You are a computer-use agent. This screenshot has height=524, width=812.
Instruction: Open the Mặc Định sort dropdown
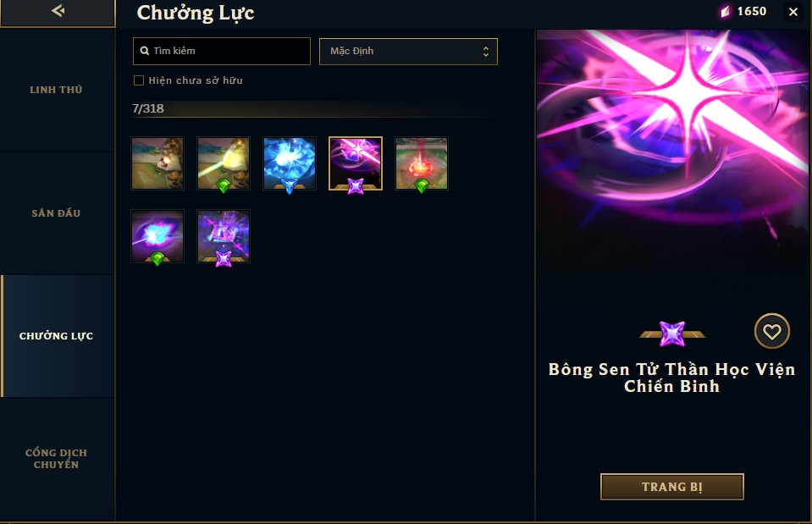[x=408, y=52]
